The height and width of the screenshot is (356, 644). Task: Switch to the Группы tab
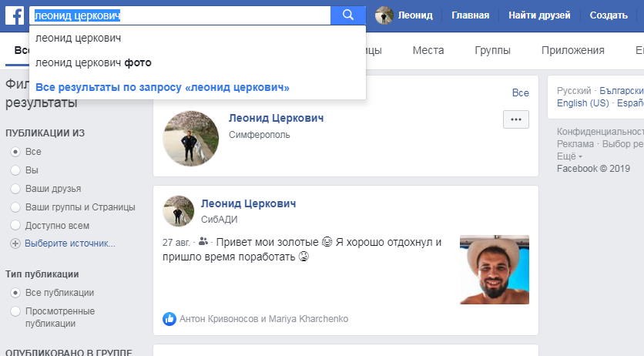coord(492,51)
